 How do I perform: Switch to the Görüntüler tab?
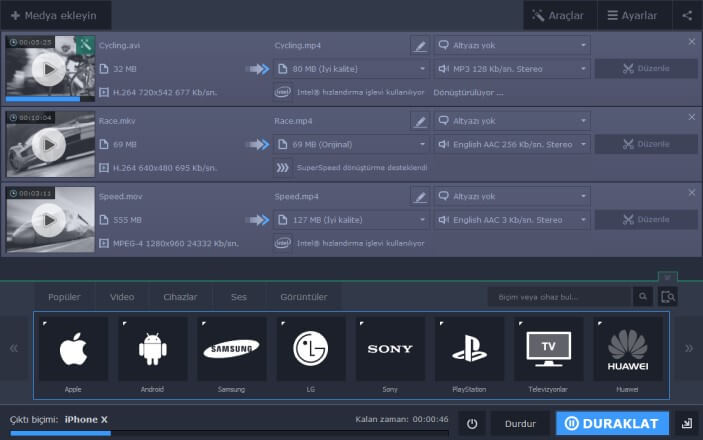point(304,297)
